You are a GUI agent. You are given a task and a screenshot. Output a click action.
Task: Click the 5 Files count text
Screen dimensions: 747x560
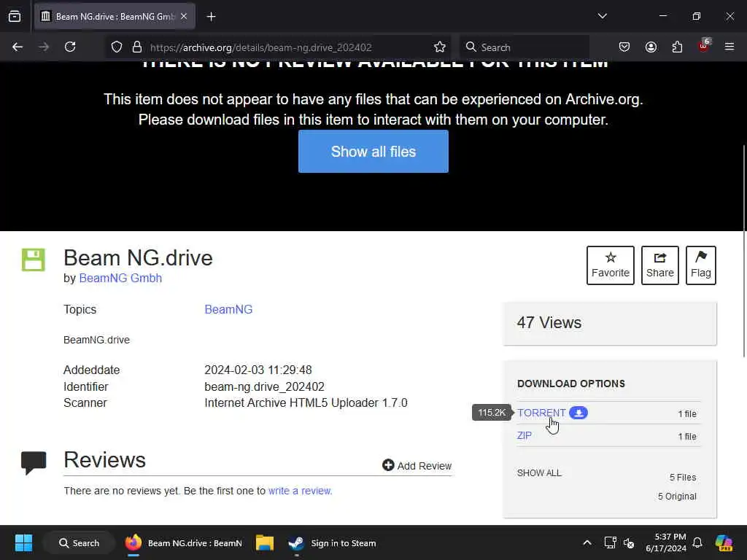pos(683,477)
